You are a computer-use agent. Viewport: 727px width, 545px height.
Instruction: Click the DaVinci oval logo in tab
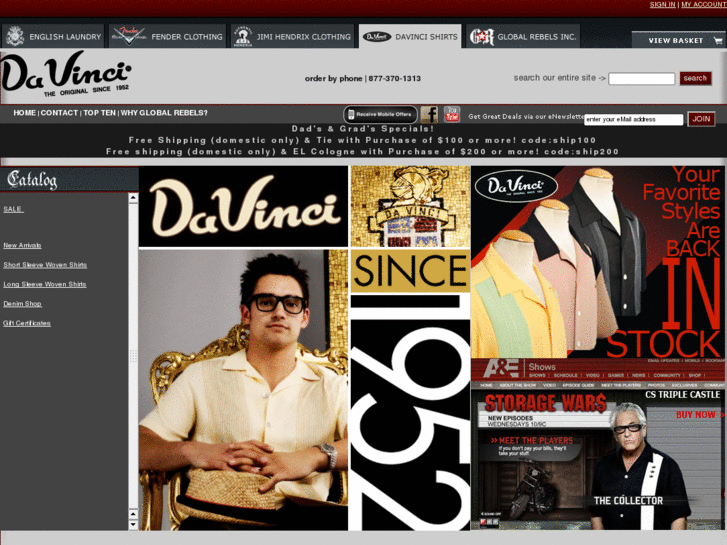click(376, 37)
